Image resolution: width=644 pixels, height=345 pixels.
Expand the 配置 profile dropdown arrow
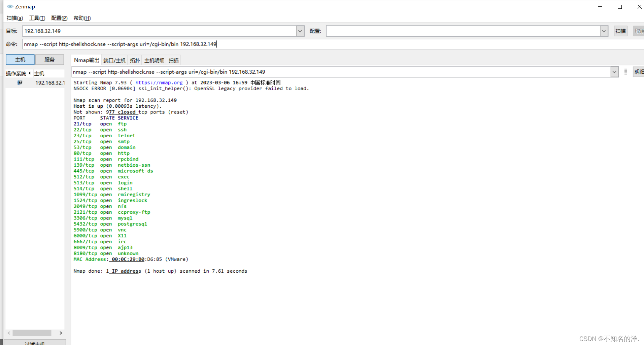[x=604, y=31]
